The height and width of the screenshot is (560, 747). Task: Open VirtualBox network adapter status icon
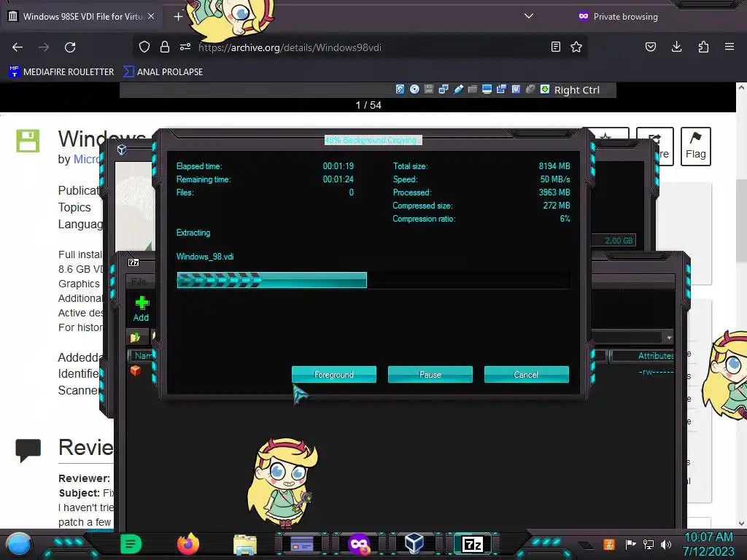pos(444,89)
